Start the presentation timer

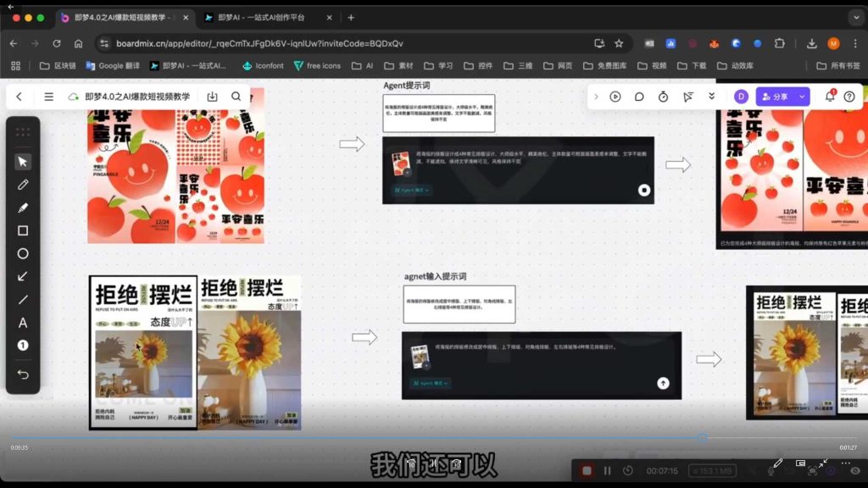point(662,97)
